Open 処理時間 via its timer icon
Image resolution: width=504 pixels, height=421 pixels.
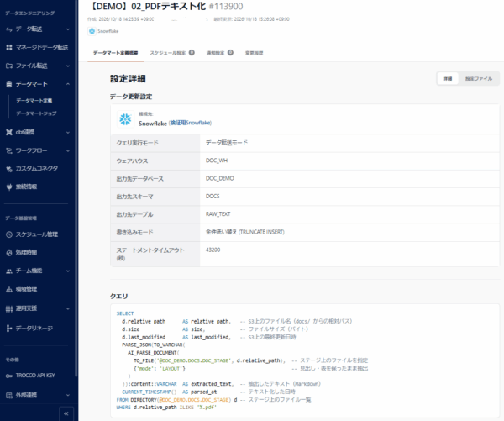pyautogui.click(x=9, y=252)
